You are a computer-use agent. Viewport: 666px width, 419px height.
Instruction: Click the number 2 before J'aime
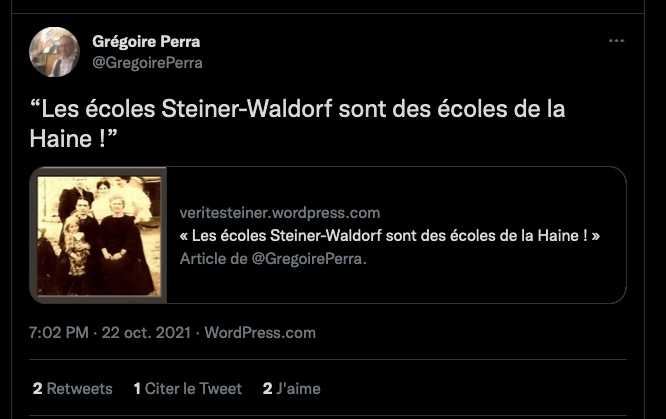tap(267, 388)
